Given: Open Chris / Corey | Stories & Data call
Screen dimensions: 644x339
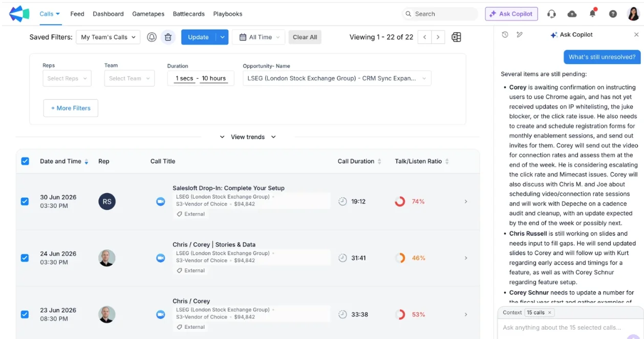Looking at the screenshot, I should (x=214, y=244).
